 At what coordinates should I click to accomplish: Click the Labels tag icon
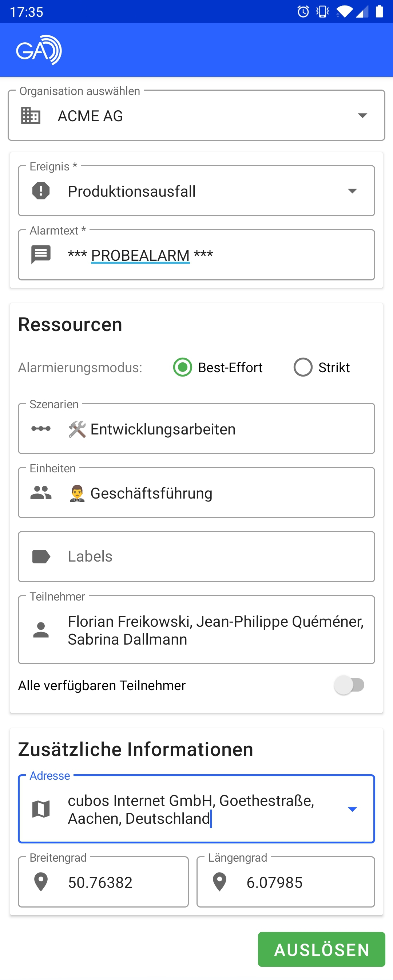pyautogui.click(x=41, y=556)
